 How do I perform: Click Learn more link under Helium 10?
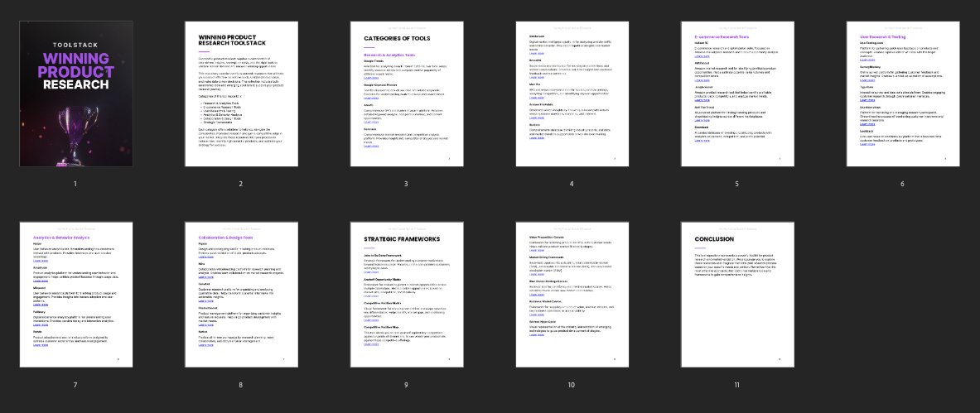[702, 56]
